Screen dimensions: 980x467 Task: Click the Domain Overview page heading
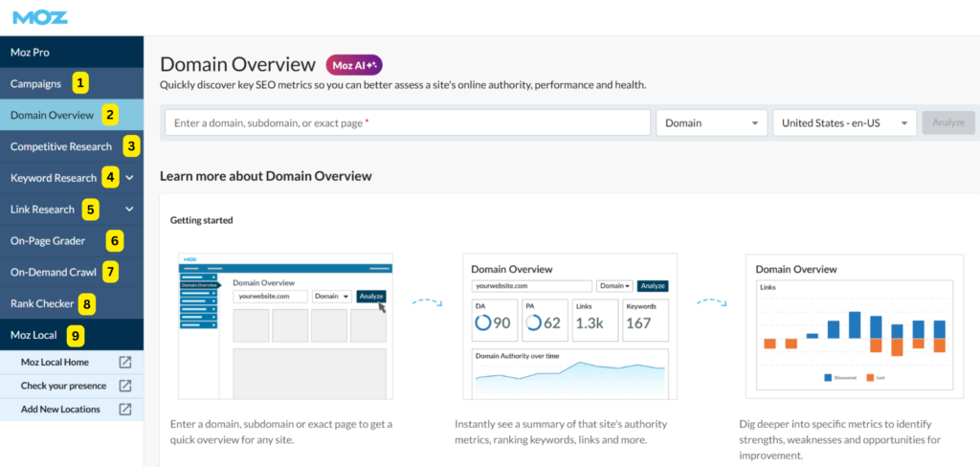point(238,64)
